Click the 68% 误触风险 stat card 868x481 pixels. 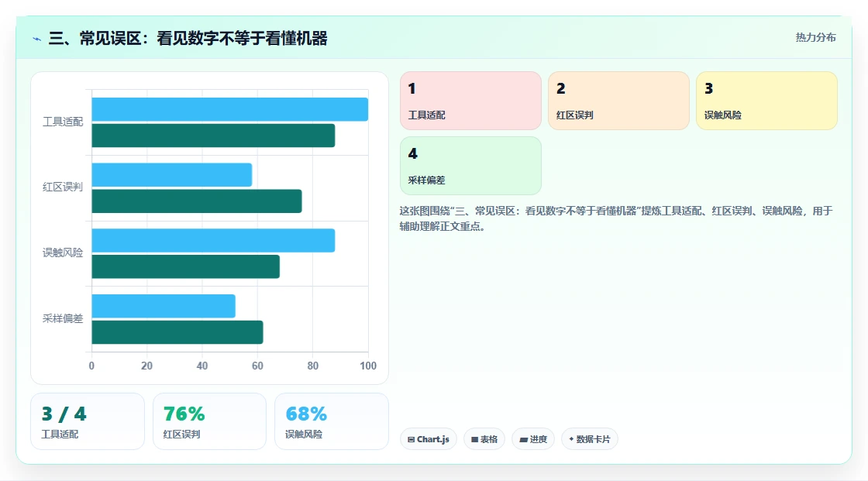(332, 421)
